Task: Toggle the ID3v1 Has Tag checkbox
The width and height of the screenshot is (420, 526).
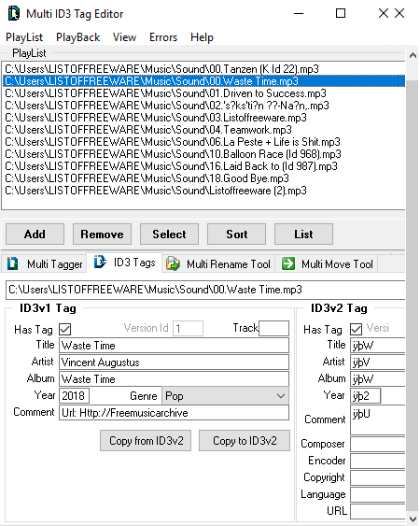Action: pyautogui.click(x=64, y=329)
